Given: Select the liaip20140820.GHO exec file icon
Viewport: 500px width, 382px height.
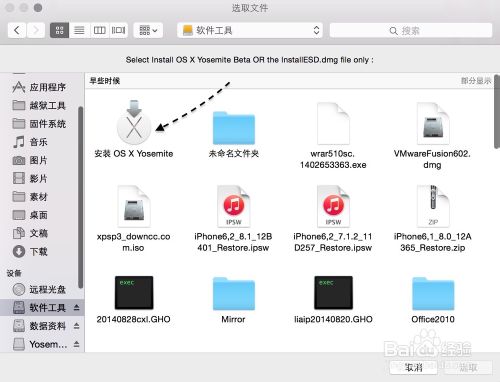Looking at the screenshot, I should click(x=333, y=293).
